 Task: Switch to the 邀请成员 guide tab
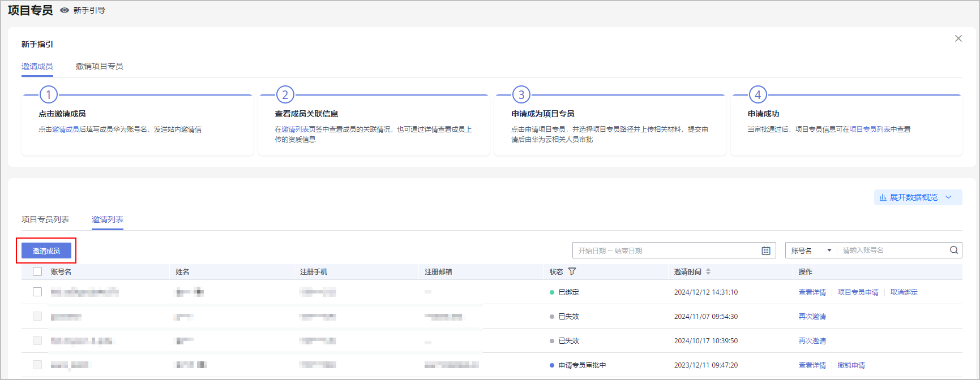(37, 66)
